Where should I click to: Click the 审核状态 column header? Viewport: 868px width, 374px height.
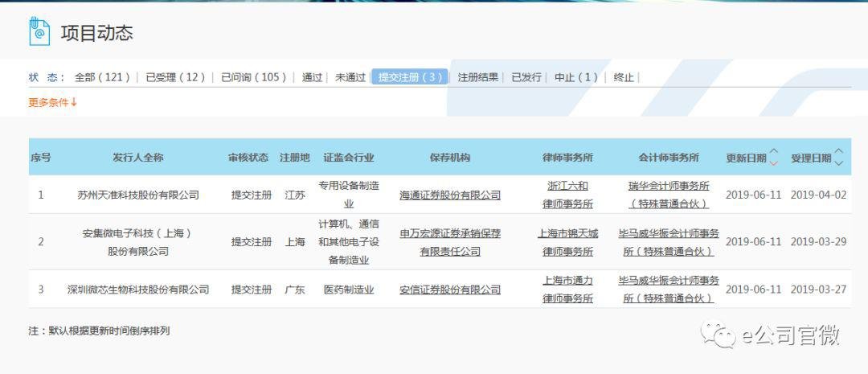pyautogui.click(x=248, y=158)
